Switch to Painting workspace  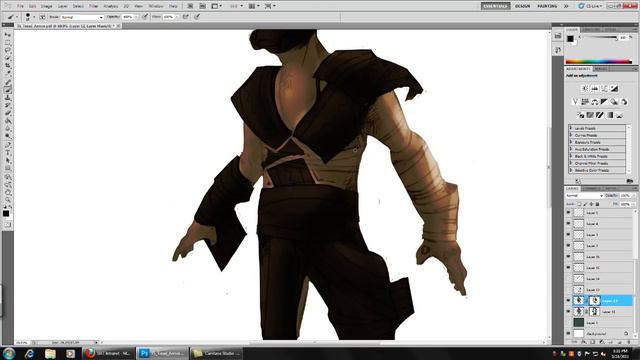click(547, 6)
